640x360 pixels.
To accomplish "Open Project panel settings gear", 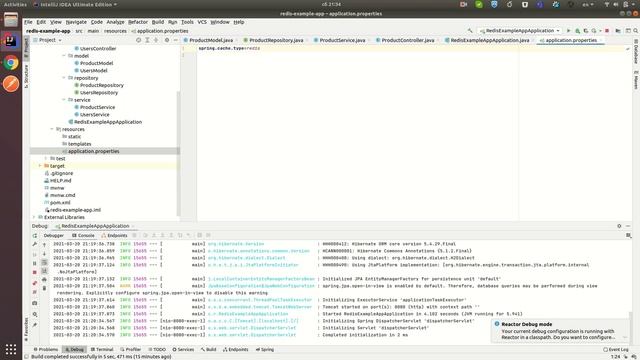I will pyautogui.click(x=167, y=40).
